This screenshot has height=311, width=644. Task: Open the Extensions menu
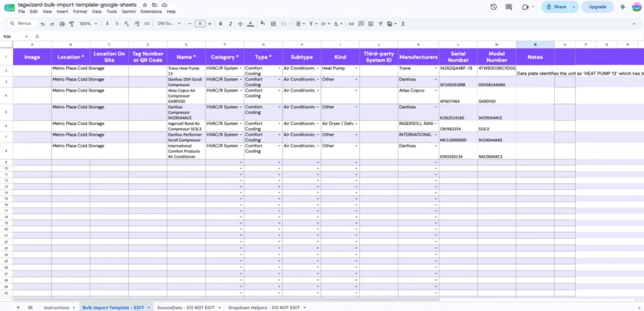point(151,11)
